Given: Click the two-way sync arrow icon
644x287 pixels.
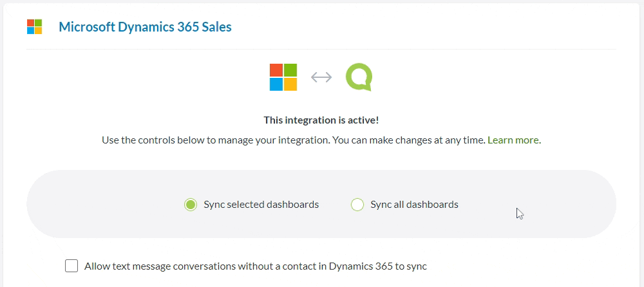Looking at the screenshot, I should 321,77.
